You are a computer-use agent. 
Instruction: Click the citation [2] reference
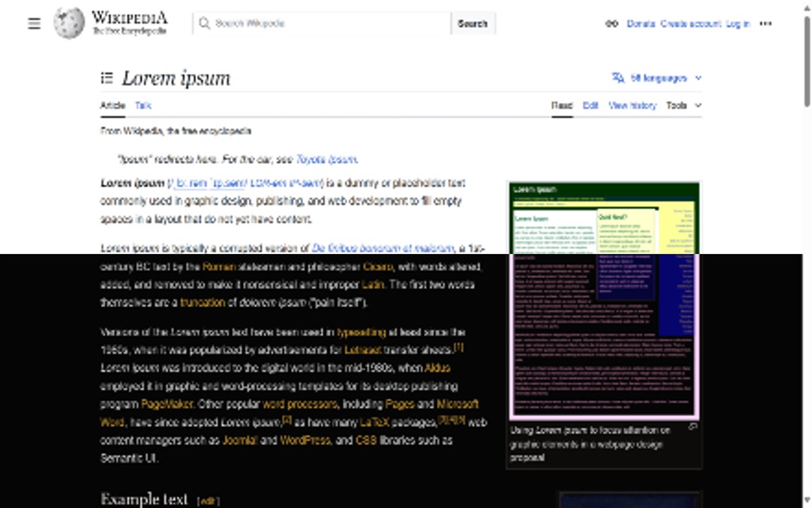tap(287, 419)
